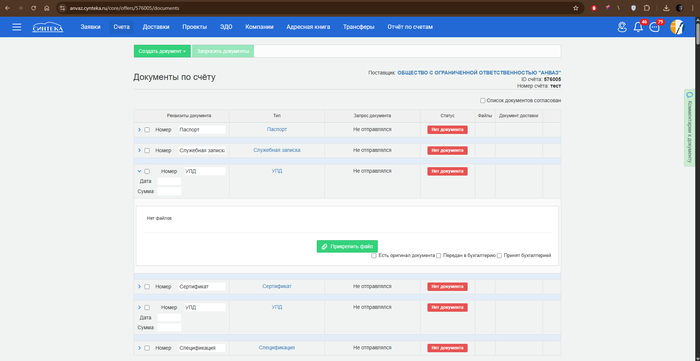Viewport: 700px width, 361px height.
Task: Tick Передан в бухгалтерию checkbox
Action: coord(438,256)
